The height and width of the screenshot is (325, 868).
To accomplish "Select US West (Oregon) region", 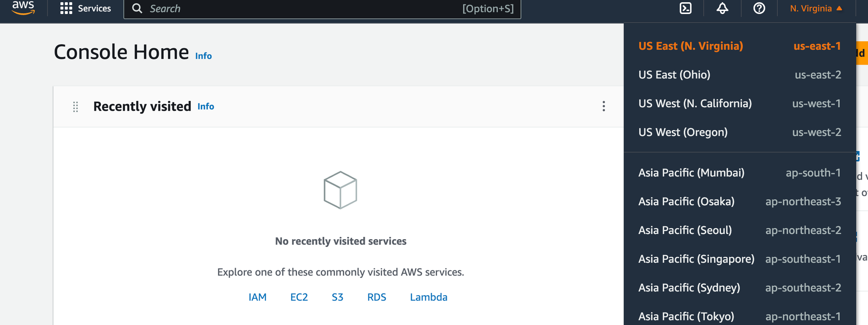I will click(x=739, y=132).
